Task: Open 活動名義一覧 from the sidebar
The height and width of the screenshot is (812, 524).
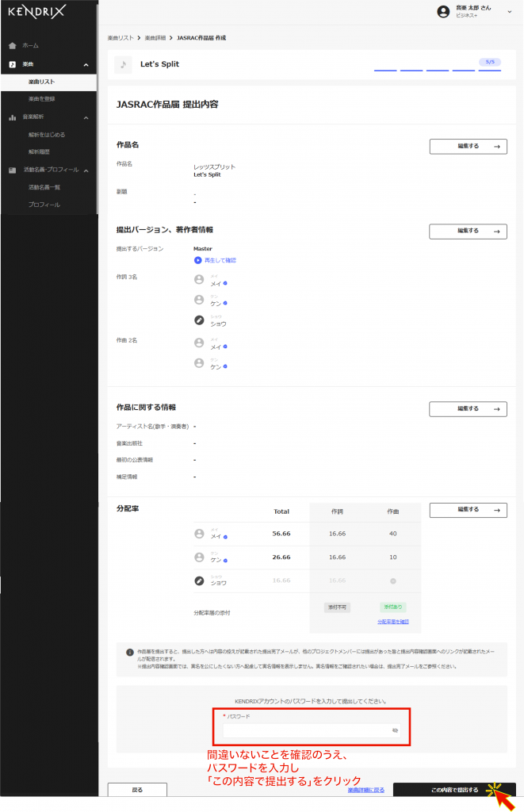Action: point(44,187)
